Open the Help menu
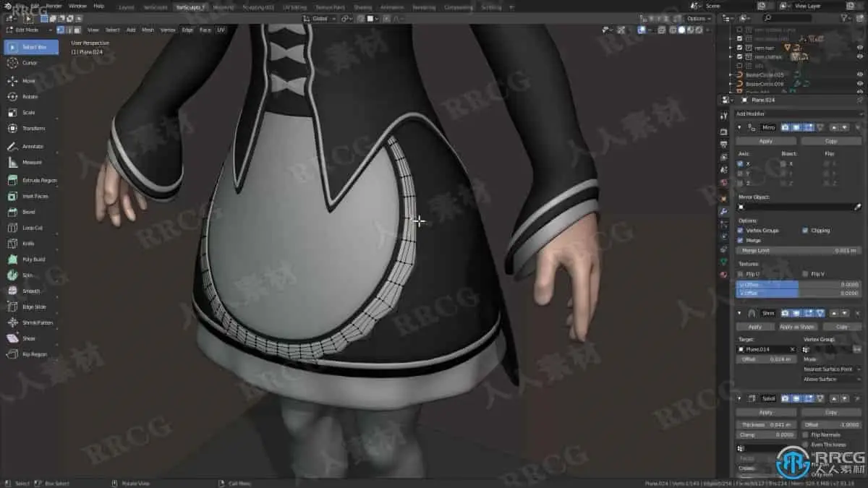868x488 pixels. pos(98,6)
